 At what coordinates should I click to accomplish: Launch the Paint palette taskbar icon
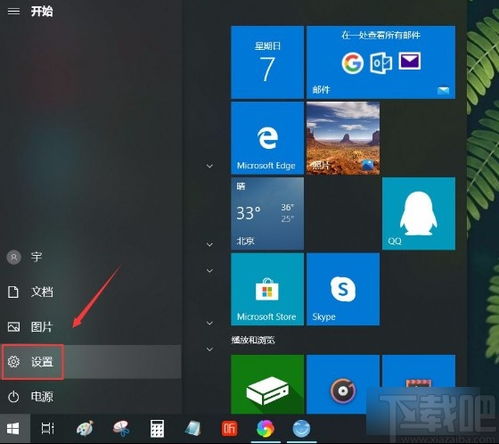click(x=85, y=429)
